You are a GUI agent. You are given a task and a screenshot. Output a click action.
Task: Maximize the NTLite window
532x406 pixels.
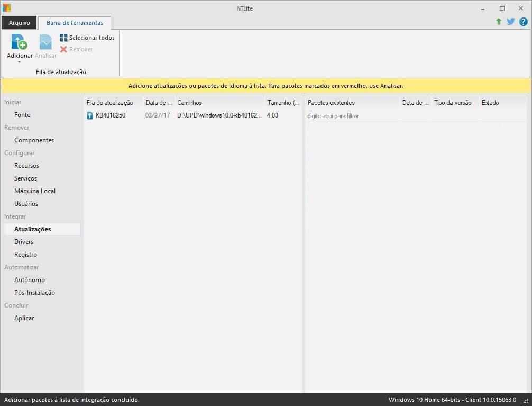point(502,8)
